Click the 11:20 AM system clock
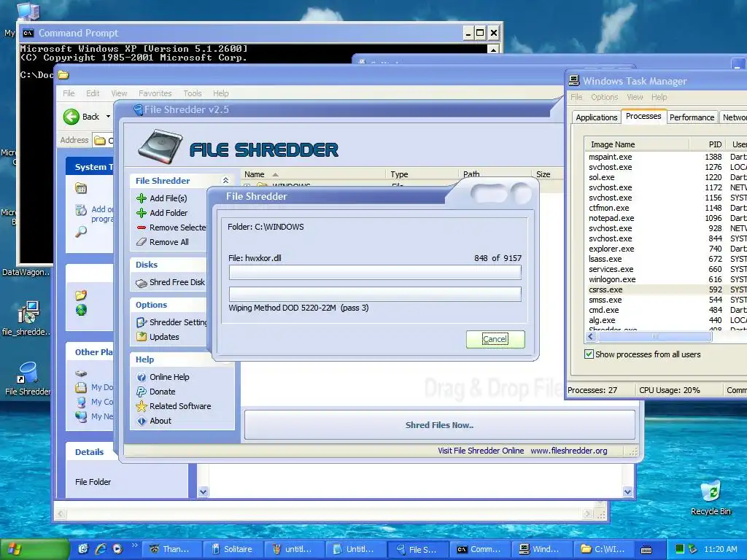 tap(720, 549)
